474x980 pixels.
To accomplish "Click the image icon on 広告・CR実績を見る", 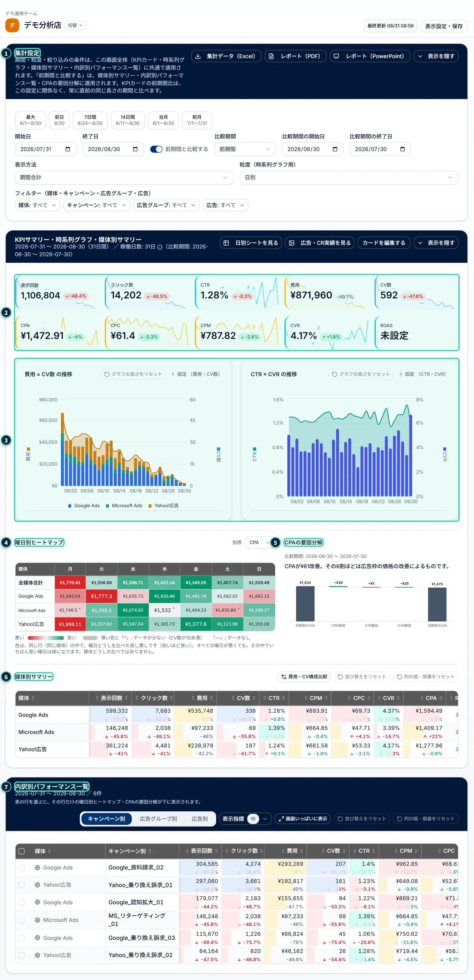I will (291, 243).
